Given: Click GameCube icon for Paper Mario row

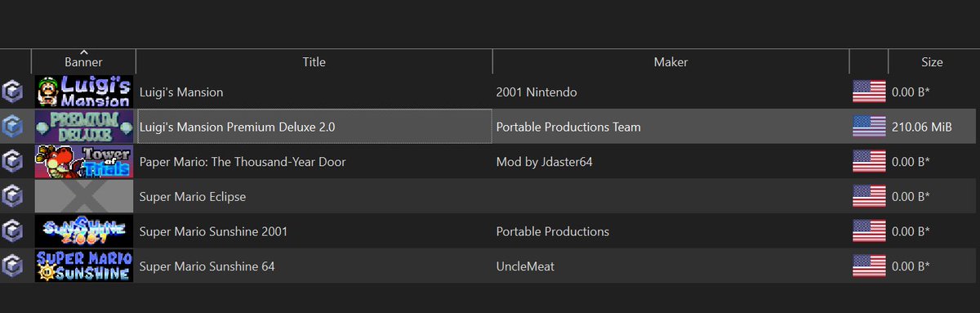Looking at the screenshot, I should [12, 162].
